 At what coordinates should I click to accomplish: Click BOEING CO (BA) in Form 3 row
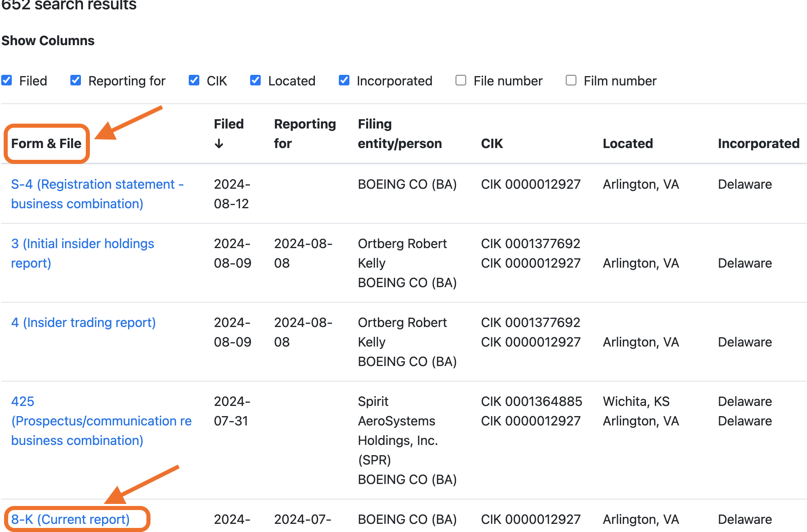pos(407,283)
